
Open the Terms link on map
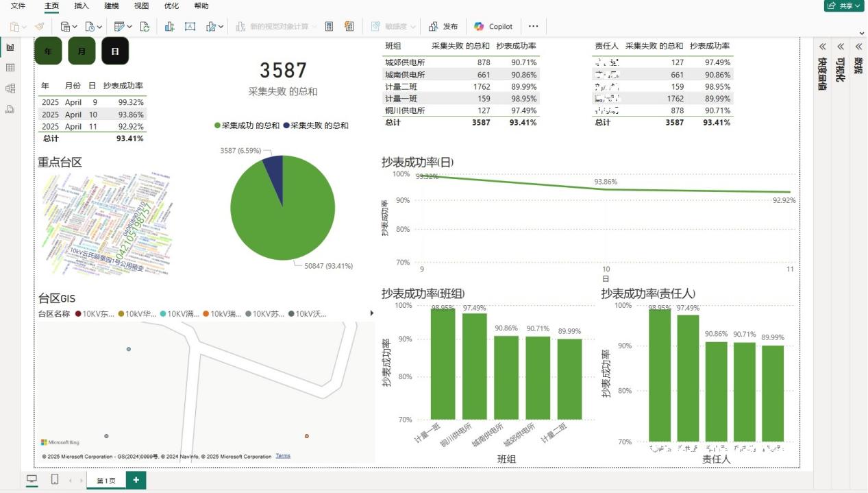(283, 456)
